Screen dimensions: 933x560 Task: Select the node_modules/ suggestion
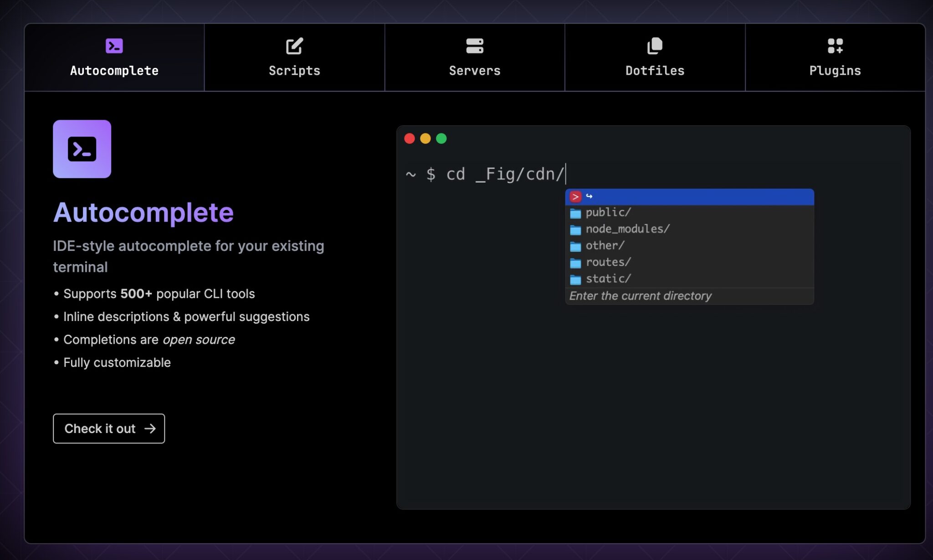coord(627,229)
